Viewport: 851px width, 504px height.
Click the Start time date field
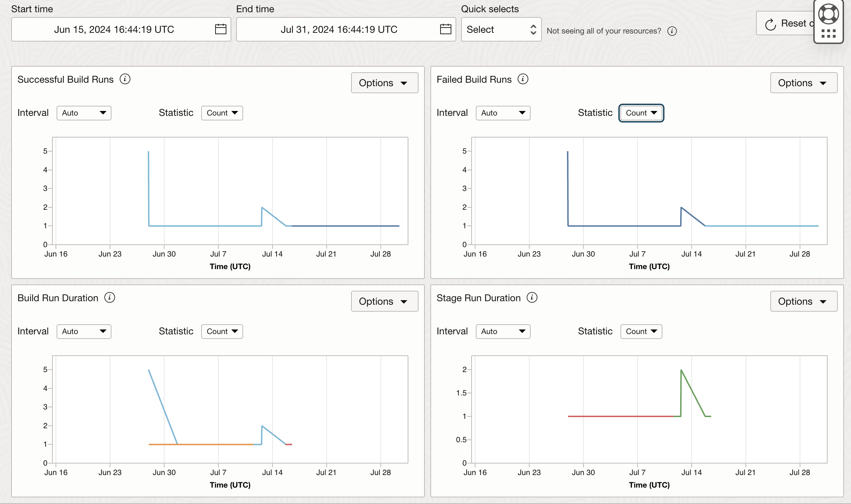[114, 29]
